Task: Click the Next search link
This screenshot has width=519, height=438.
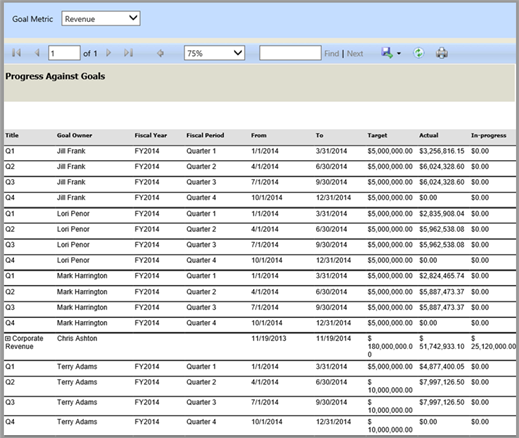Action: (x=355, y=53)
